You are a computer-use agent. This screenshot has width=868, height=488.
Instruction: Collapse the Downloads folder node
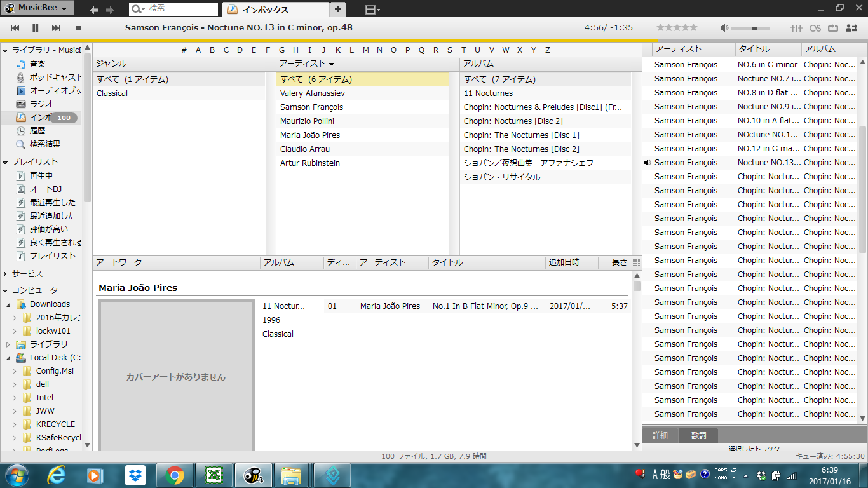8,304
